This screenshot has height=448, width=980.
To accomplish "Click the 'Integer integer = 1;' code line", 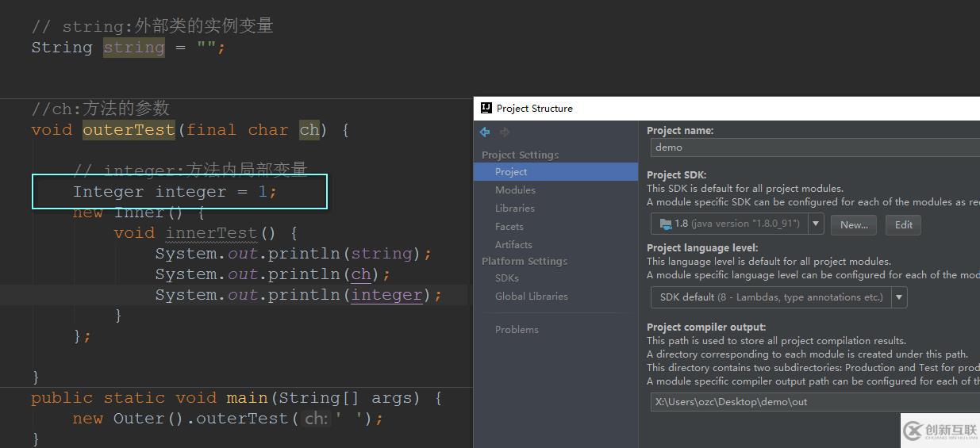I will pyautogui.click(x=175, y=192).
